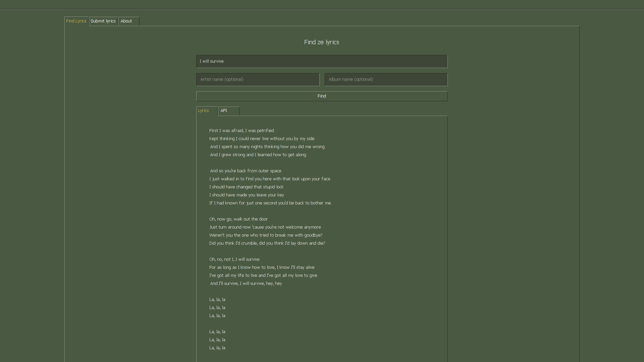Click the Album name (optional) field

click(x=386, y=79)
